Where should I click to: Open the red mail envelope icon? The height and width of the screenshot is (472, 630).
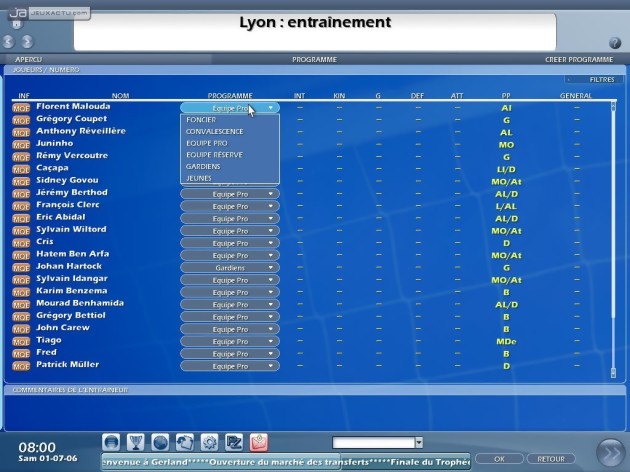tap(259, 442)
